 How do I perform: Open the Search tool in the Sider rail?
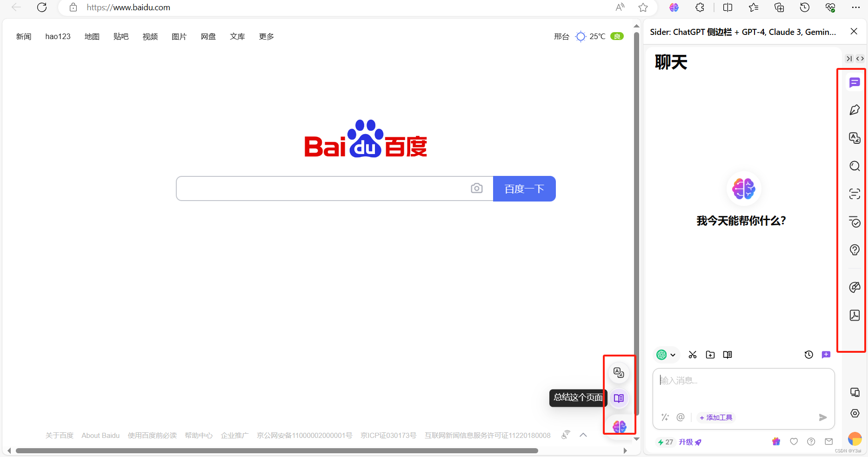click(x=855, y=166)
